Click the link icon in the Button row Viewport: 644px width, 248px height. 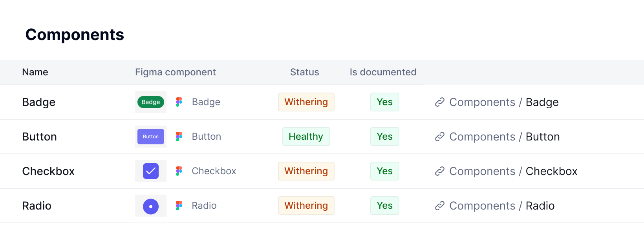(439, 137)
